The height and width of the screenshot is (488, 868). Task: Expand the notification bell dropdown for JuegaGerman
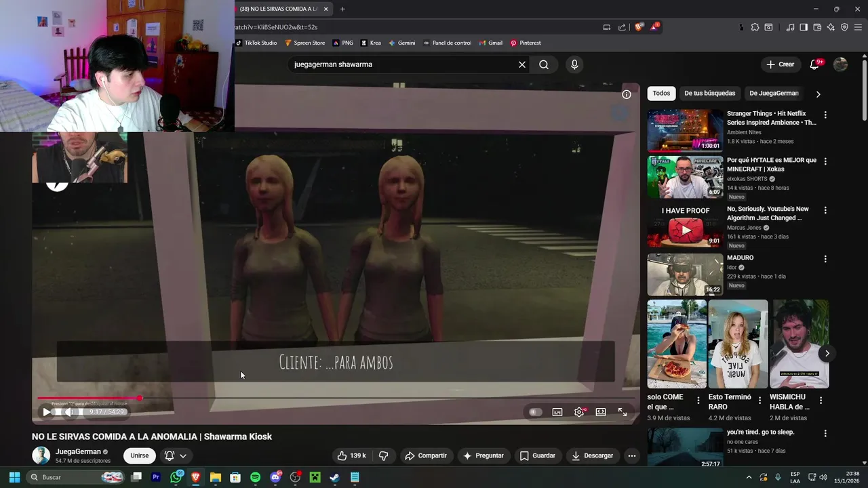tap(176, 455)
